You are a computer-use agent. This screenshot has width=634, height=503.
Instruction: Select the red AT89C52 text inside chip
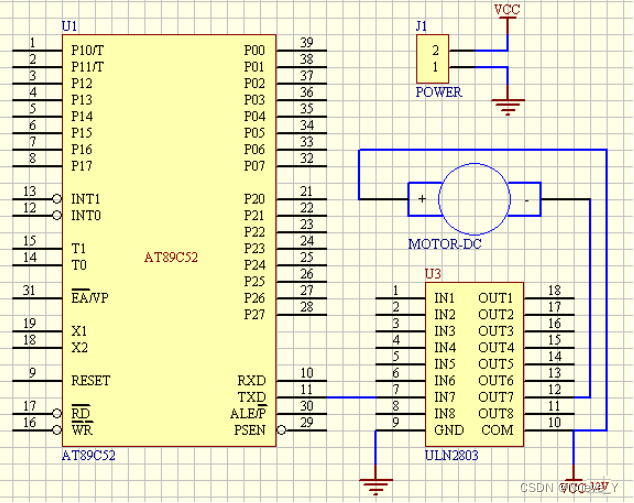[171, 257]
